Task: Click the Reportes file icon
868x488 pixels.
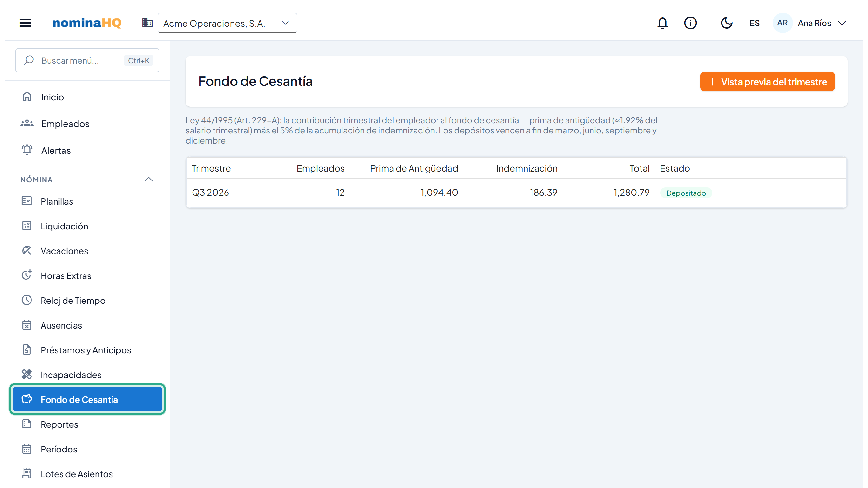Action: coord(27,424)
